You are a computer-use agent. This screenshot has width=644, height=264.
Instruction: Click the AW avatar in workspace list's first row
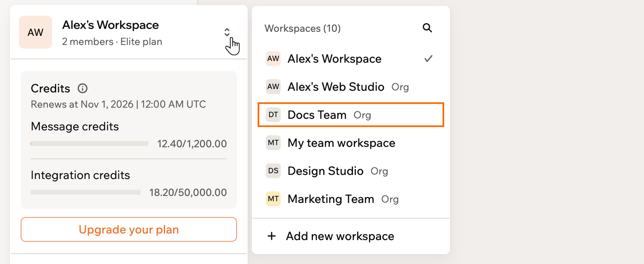coord(273,59)
